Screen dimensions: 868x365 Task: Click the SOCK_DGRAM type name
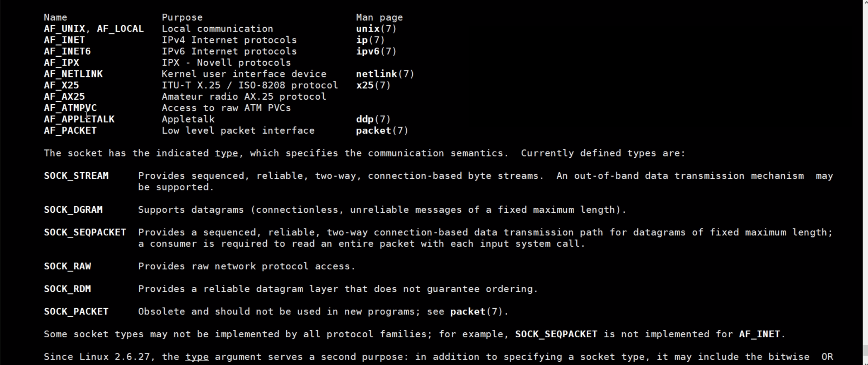click(x=73, y=210)
